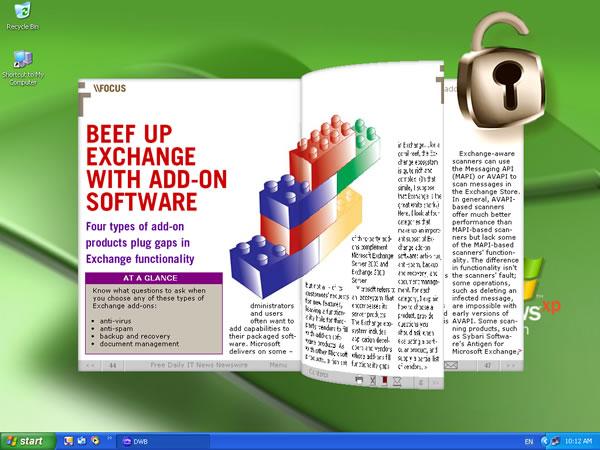Click the 'anti-virus' bullet item
The width and height of the screenshot is (600, 450).
pos(115,321)
